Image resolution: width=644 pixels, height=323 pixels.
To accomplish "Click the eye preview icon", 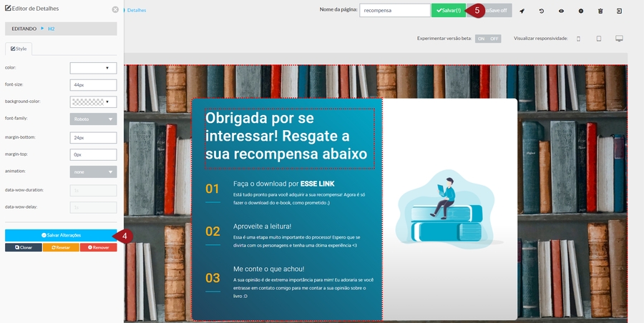I will tap(561, 11).
